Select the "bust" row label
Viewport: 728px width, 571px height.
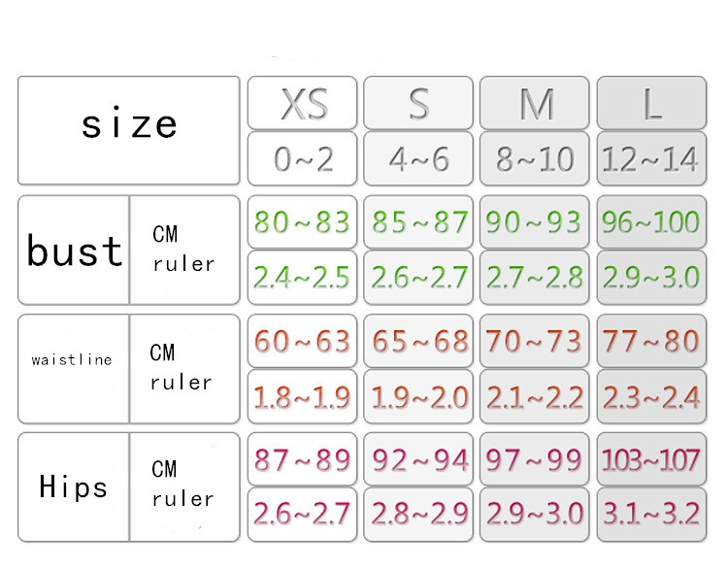tap(75, 251)
